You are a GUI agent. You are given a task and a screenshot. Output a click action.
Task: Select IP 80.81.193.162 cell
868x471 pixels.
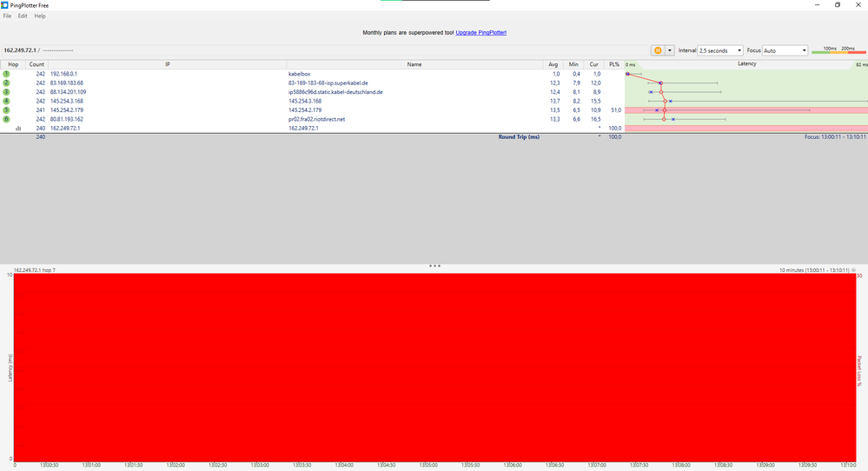pos(66,119)
